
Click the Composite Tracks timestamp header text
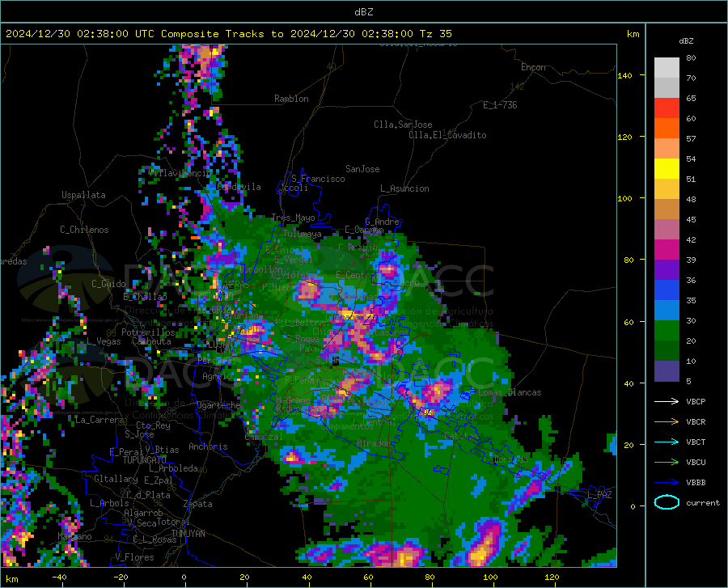click(228, 34)
